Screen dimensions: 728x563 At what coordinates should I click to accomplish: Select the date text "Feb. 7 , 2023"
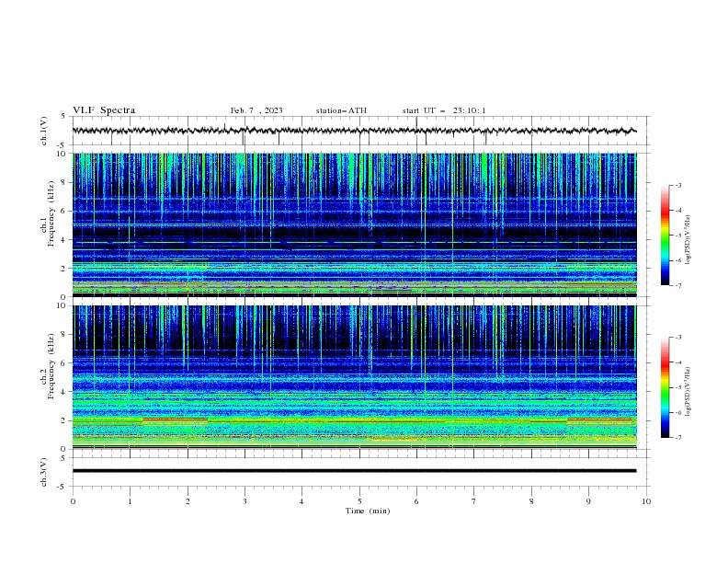pyautogui.click(x=256, y=110)
